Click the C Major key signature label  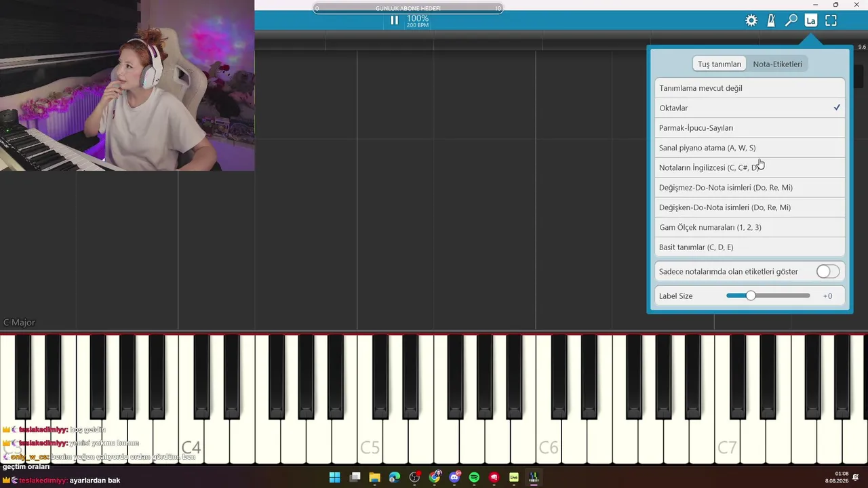tap(19, 323)
